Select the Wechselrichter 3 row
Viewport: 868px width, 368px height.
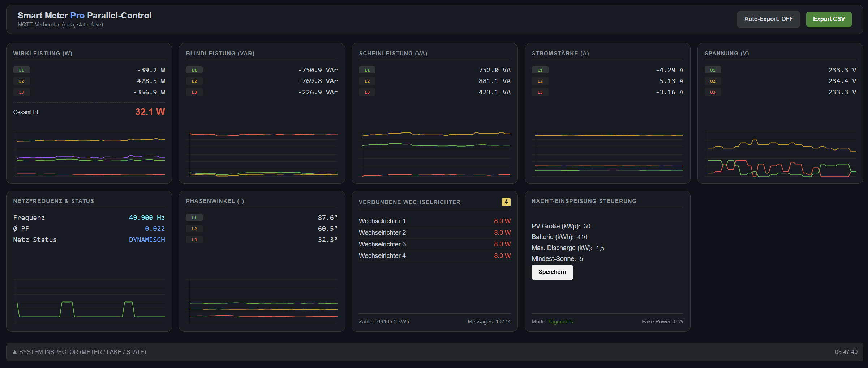[434, 244]
